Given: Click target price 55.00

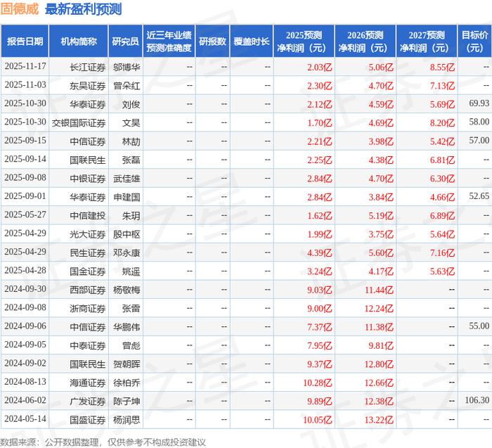Looking at the screenshot, I should (479, 326).
